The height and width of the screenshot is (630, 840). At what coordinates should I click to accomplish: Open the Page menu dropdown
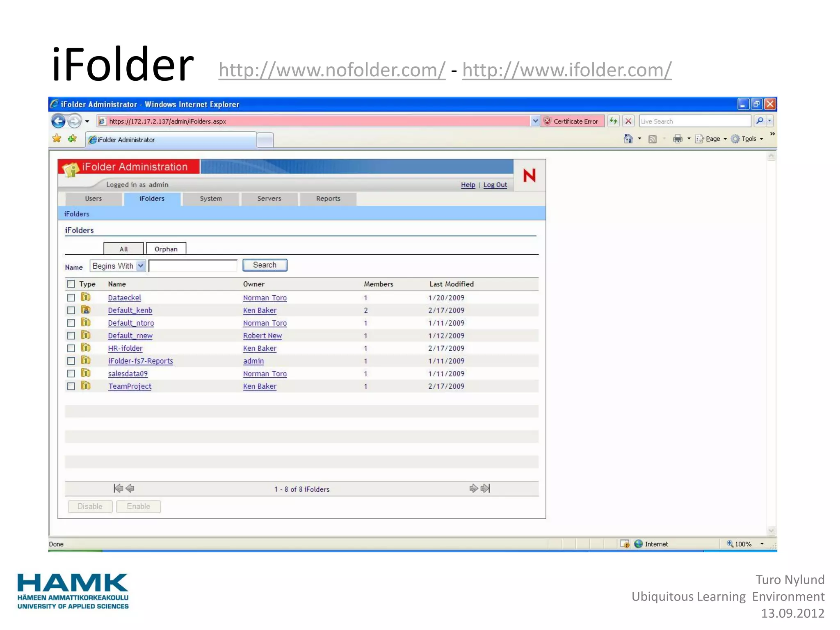point(711,139)
